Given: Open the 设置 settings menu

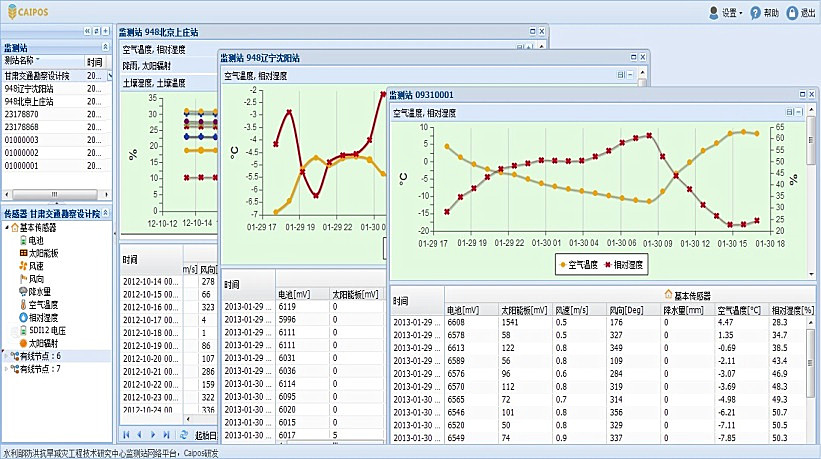Looking at the screenshot, I should 726,13.
